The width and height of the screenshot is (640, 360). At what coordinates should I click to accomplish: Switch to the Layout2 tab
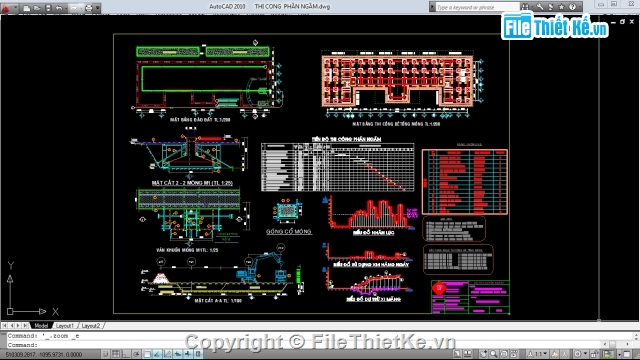(x=91, y=326)
